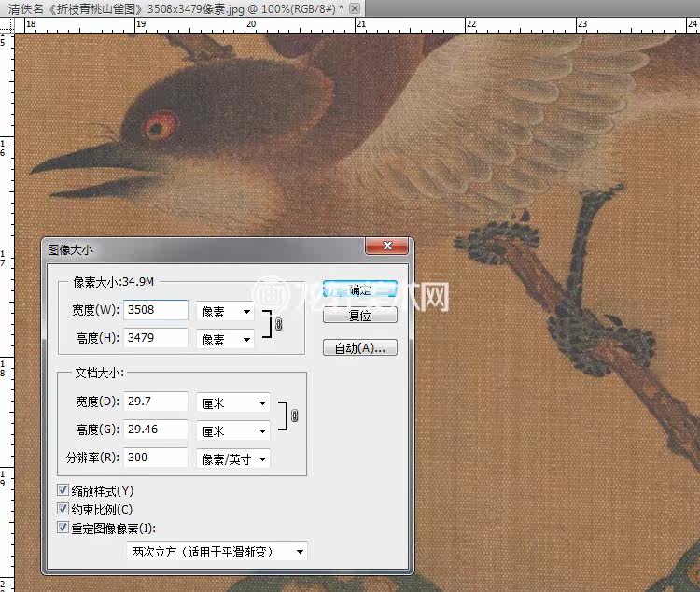Toggle the 缩放样式(Y) checkbox

click(63, 489)
